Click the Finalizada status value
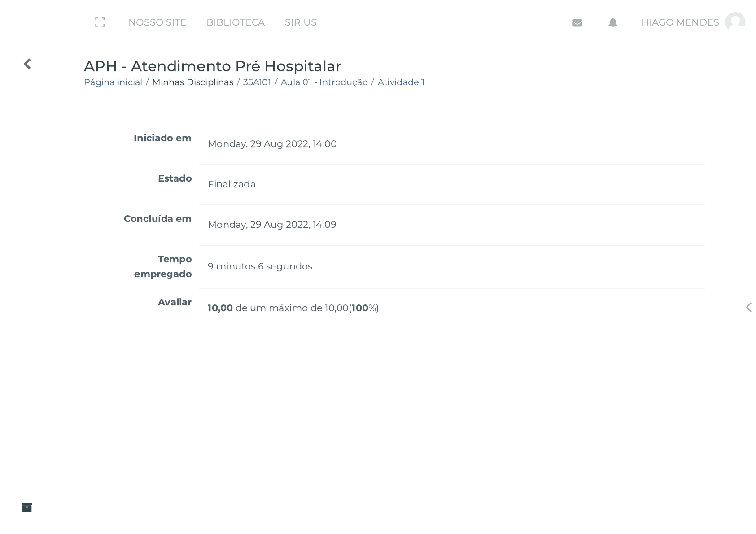Viewport: 756px width, 534px height. click(232, 184)
